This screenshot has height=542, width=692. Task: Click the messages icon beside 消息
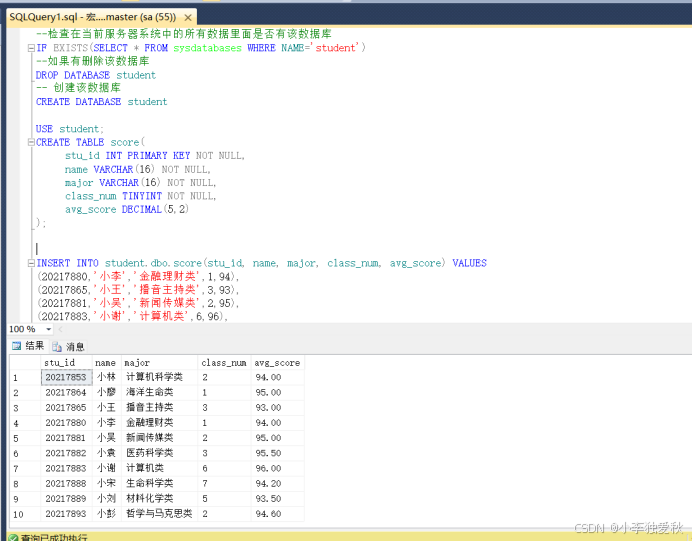pos(56,347)
